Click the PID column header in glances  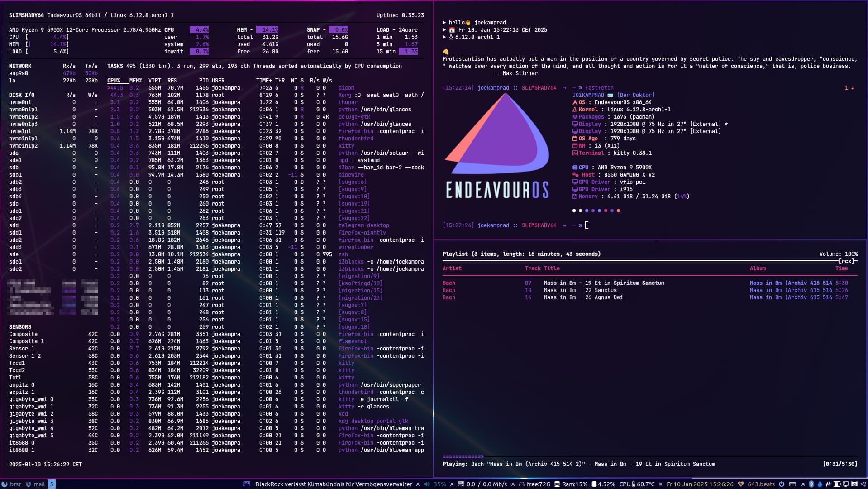[204, 81]
